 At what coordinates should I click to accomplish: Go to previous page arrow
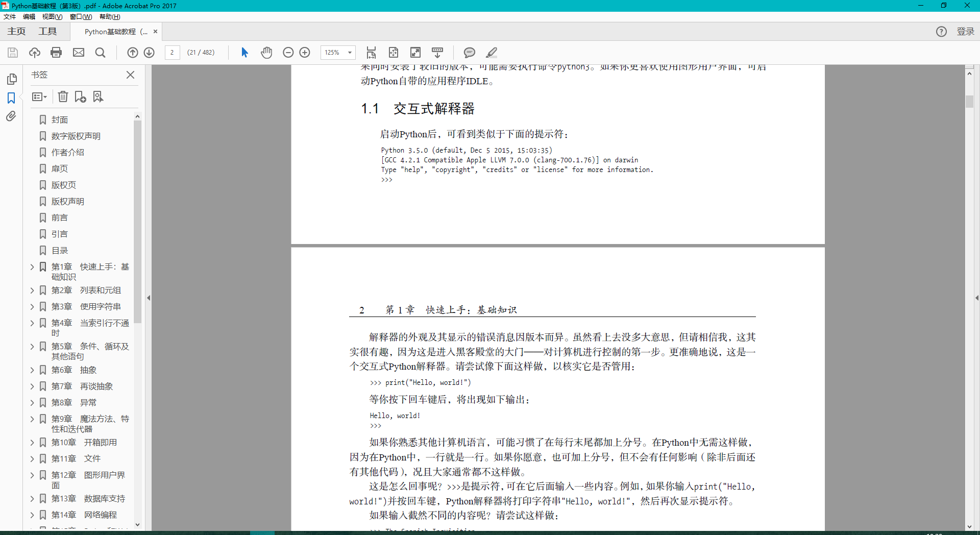[133, 53]
